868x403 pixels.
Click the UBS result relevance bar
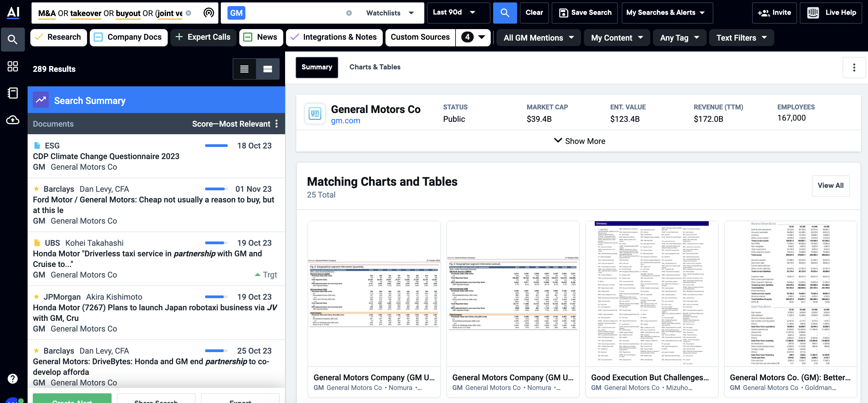tap(216, 243)
